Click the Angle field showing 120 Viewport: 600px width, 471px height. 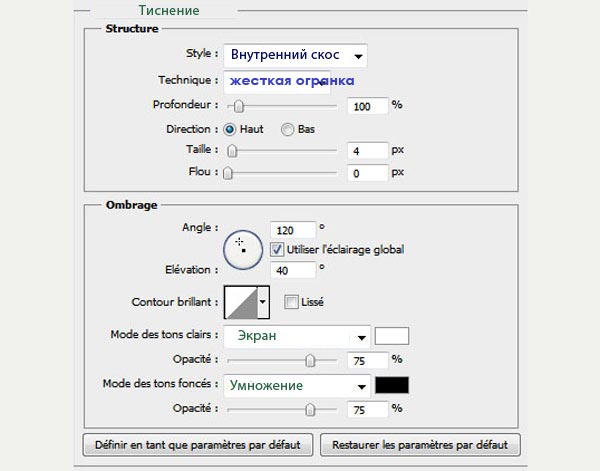293,230
